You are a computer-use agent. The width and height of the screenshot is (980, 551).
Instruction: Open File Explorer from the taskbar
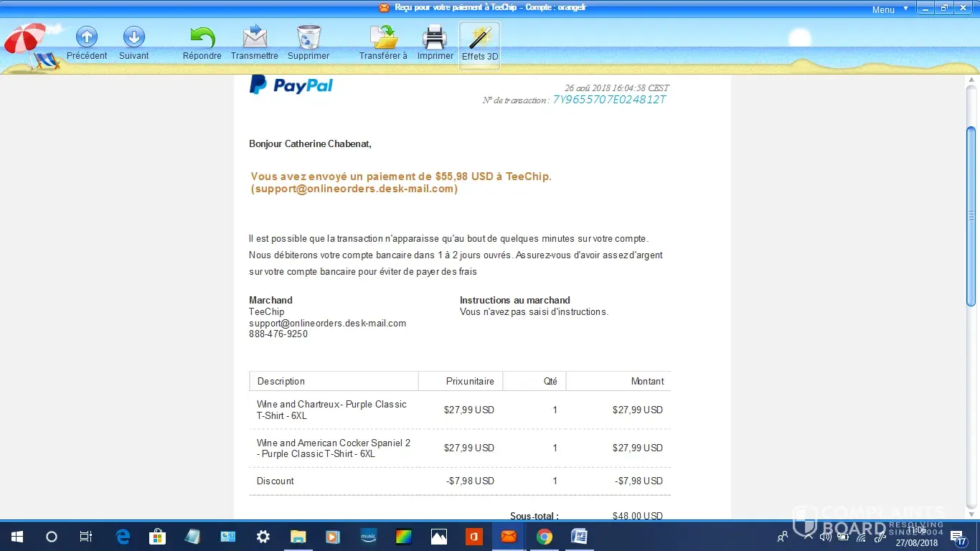298,537
